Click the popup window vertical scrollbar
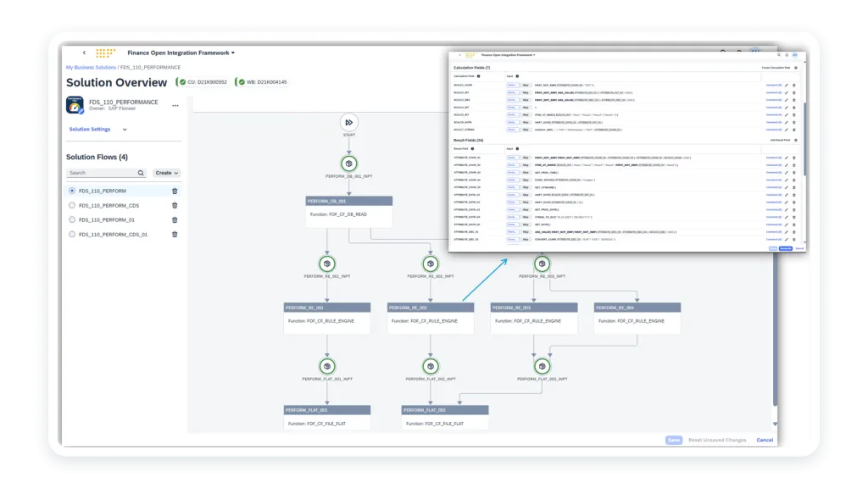This screenshot has height=488, width=868. [804, 138]
